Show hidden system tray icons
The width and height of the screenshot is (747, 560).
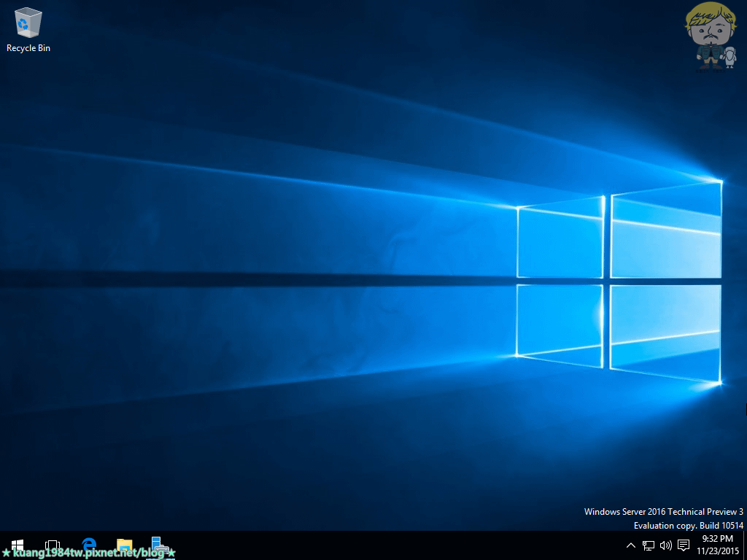630,545
